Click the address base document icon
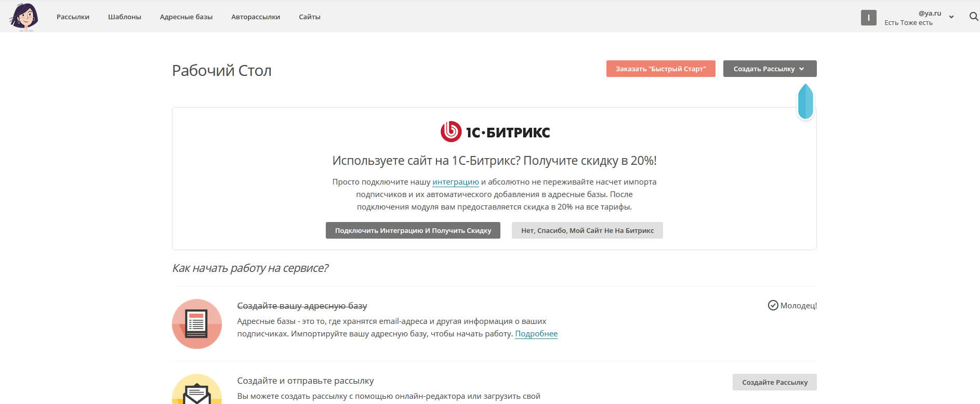The image size is (980, 404). tap(197, 324)
